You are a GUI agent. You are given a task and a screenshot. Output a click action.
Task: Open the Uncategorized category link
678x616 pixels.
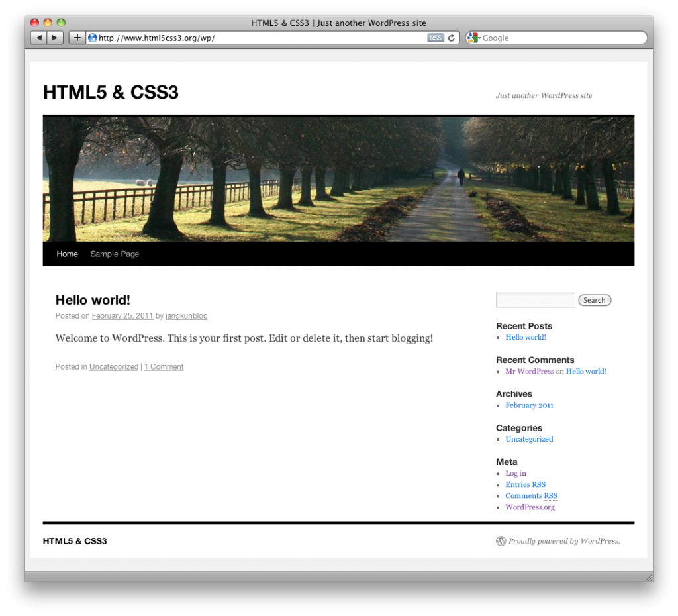[113, 366]
